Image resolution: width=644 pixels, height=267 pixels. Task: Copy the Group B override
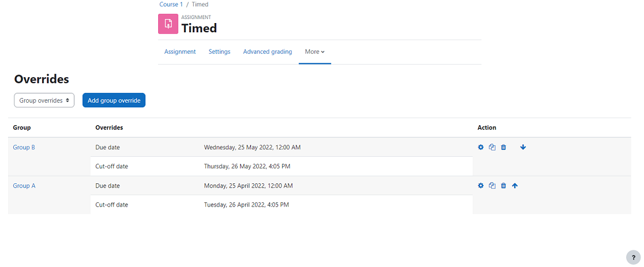492,147
